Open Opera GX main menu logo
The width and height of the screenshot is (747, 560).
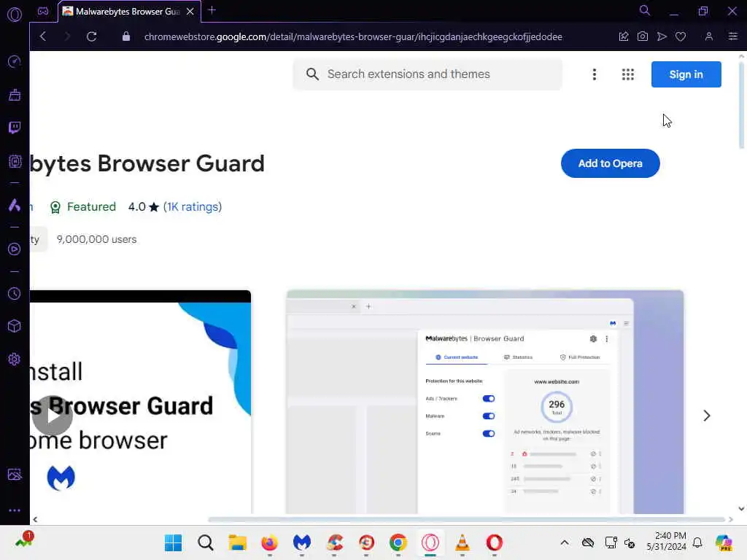tap(15, 15)
